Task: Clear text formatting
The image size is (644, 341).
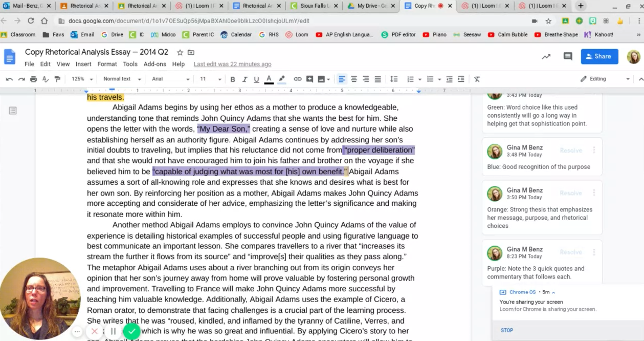Action: [477, 79]
